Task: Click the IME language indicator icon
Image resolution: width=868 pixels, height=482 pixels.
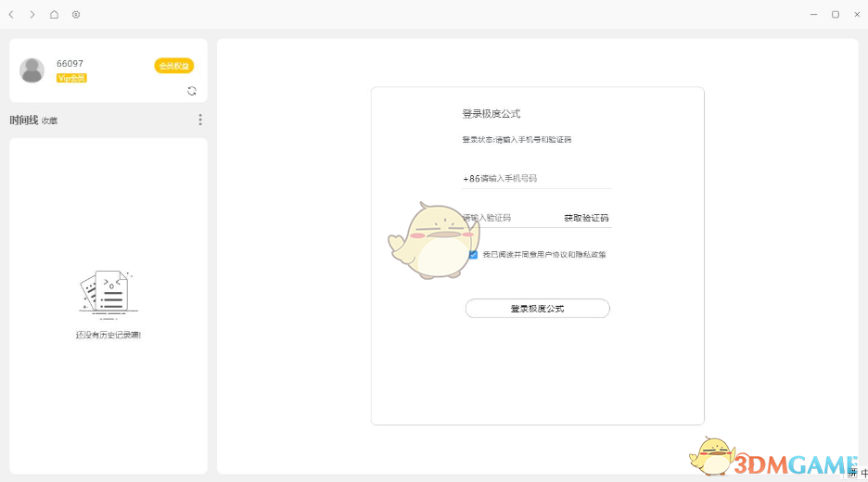Action: point(863,474)
